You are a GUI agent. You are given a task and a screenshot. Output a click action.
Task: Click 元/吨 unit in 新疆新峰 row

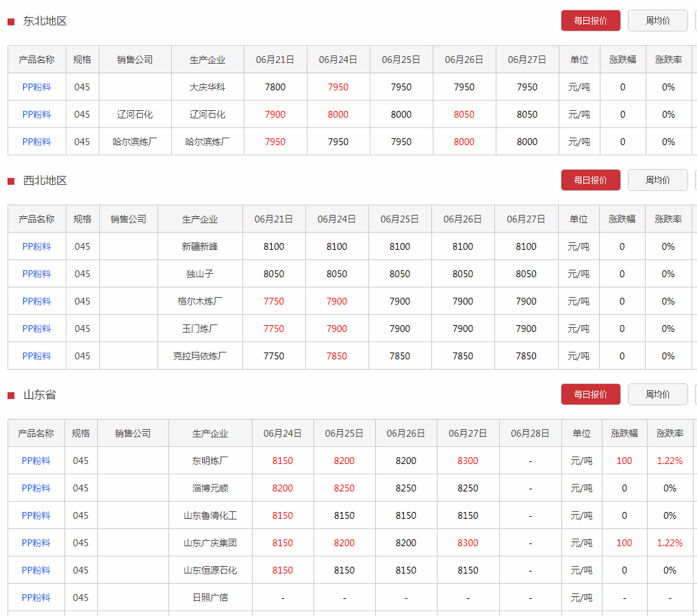(x=579, y=246)
